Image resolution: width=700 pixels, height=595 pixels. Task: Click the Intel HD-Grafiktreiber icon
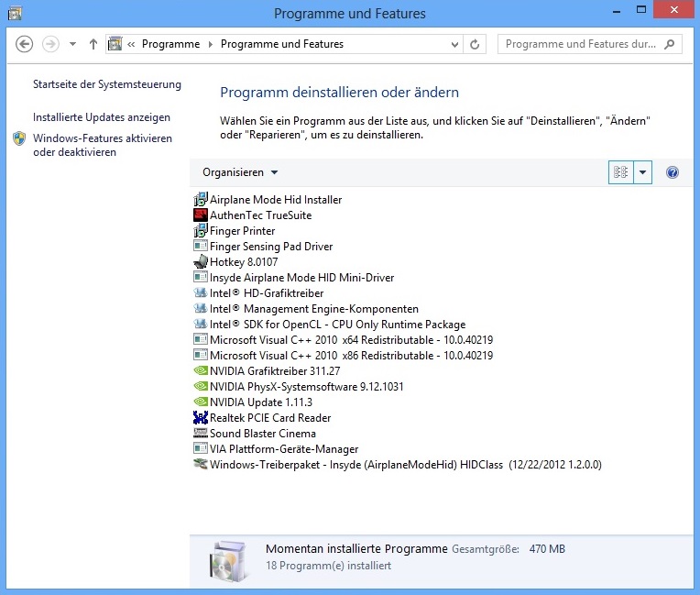click(x=201, y=293)
